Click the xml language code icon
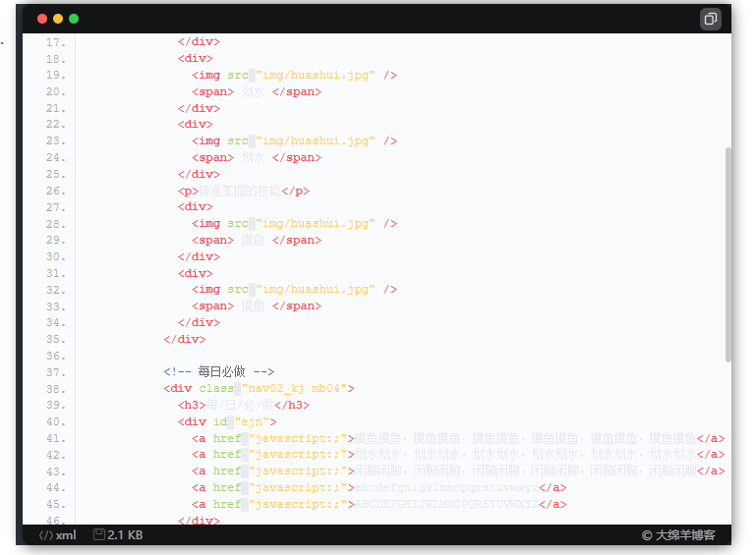The width and height of the screenshot is (756, 555). (x=46, y=535)
